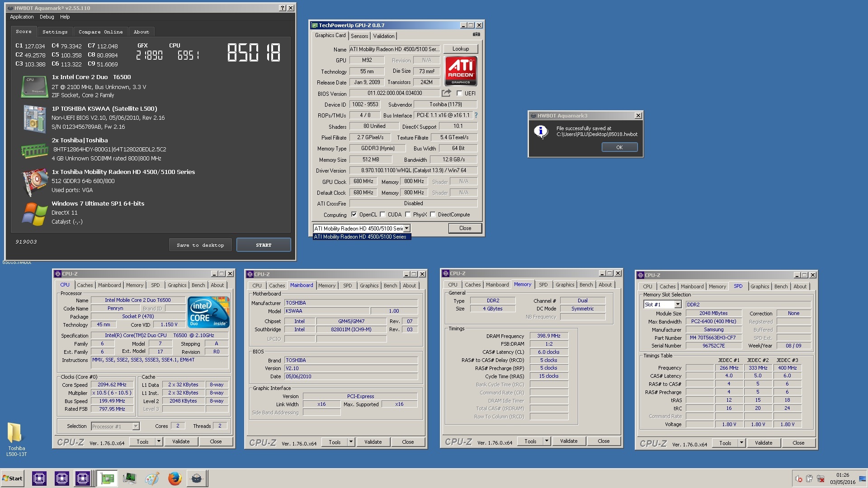The width and height of the screenshot is (868, 488).
Task: Click the information icon in the save dialog
Action: (x=541, y=131)
